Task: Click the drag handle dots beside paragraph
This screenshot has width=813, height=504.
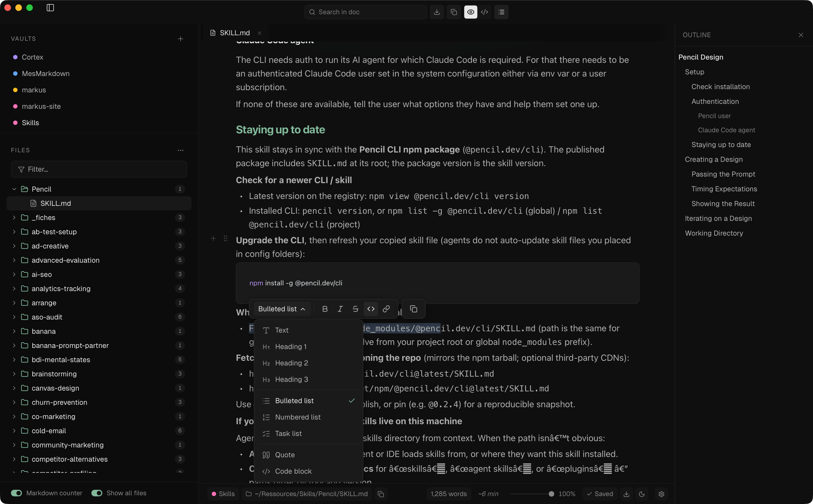Action: pos(225,238)
